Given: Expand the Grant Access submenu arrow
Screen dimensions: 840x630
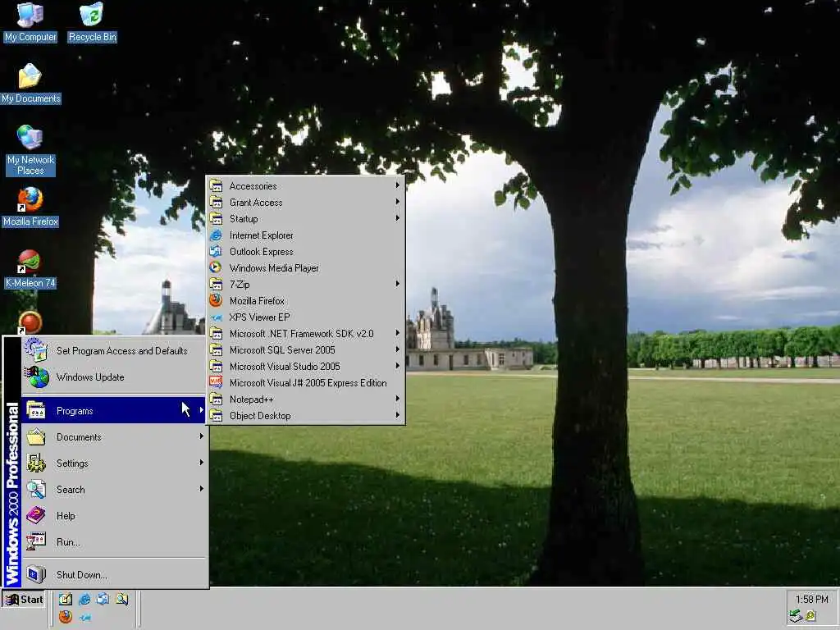Looking at the screenshot, I should pos(398,202).
